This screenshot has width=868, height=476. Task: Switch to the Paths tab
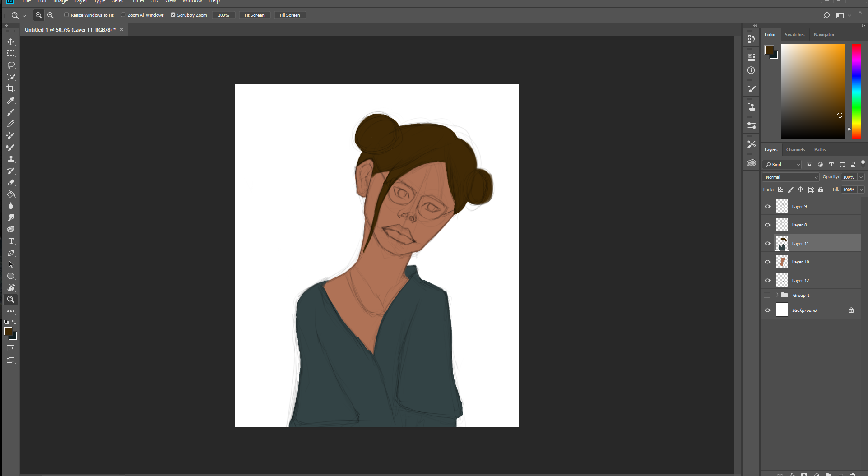820,150
